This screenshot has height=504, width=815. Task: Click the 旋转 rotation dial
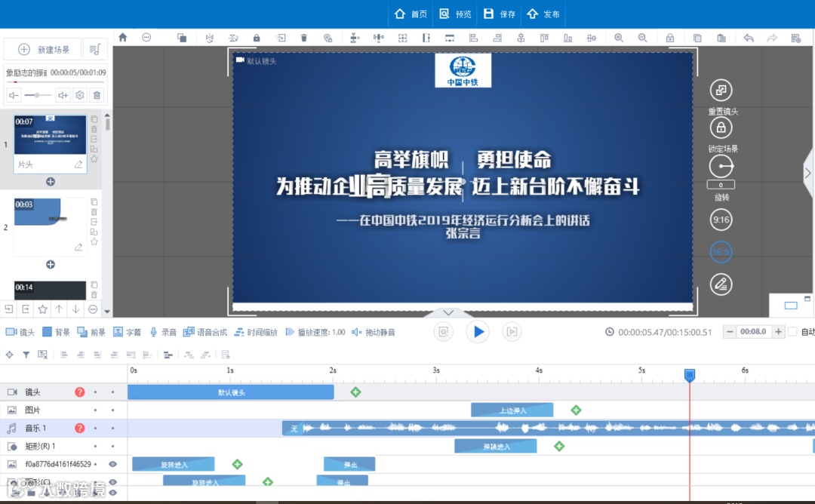click(721, 167)
